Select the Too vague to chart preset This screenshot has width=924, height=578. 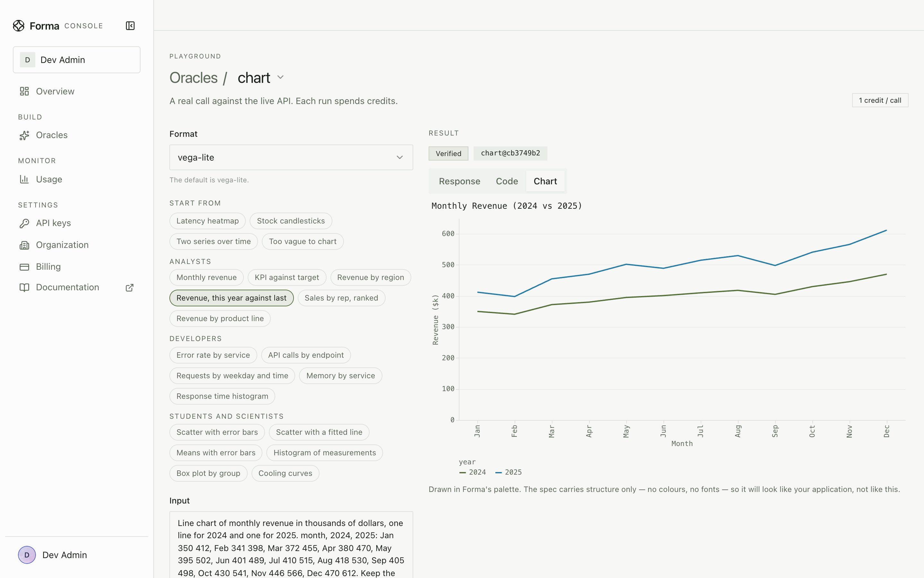click(x=303, y=241)
